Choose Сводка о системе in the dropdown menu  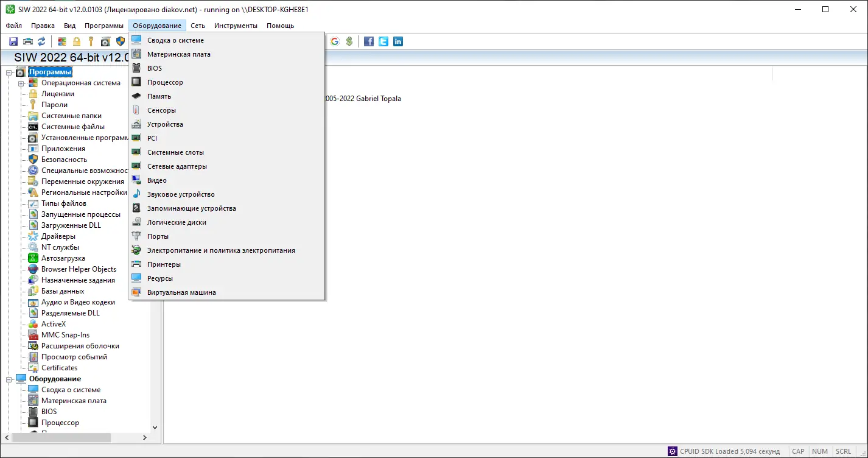point(226,40)
